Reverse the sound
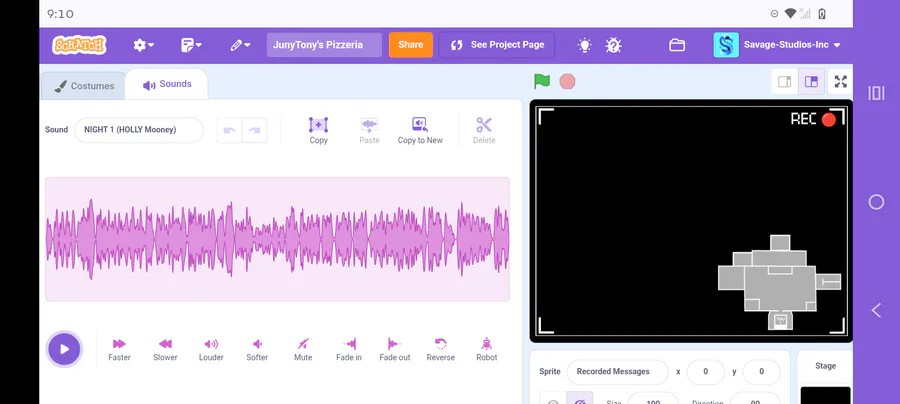The image size is (900, 404). point(441,349)
